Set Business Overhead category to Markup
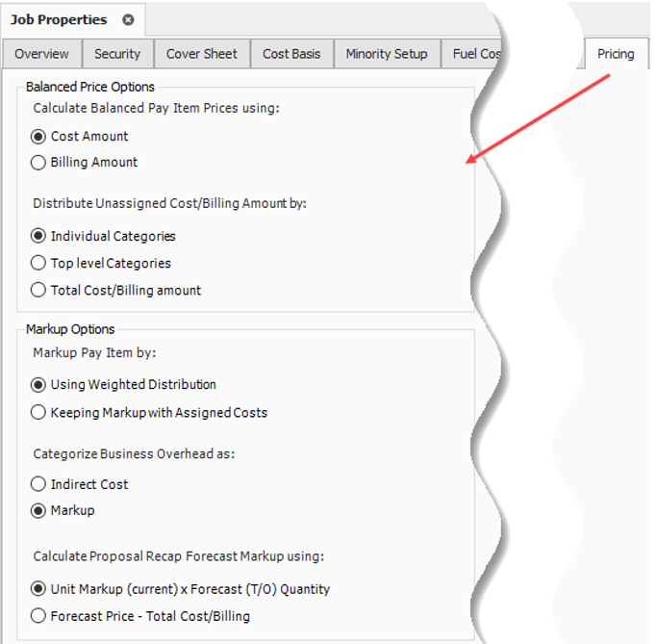Image resolution: width=658 pixels, height=644 pixels. pyautogui.click(x=38, y=510)
